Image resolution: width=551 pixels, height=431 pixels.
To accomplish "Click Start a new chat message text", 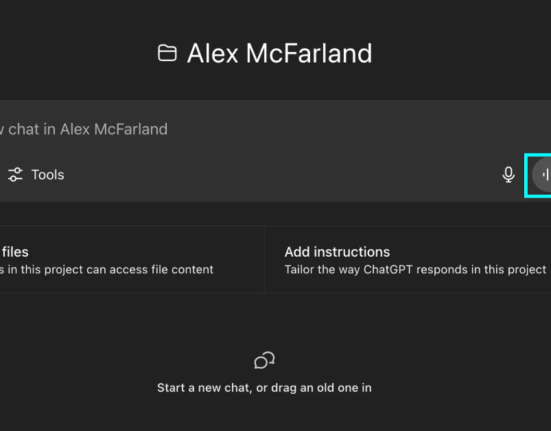I will tap(264, 388).
